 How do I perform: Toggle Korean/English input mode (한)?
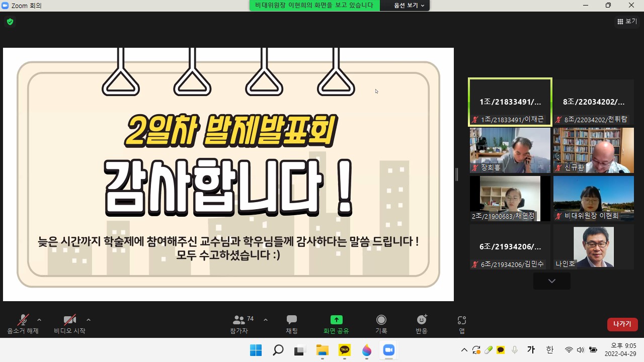pyautogui.click(x=549, y=350)
